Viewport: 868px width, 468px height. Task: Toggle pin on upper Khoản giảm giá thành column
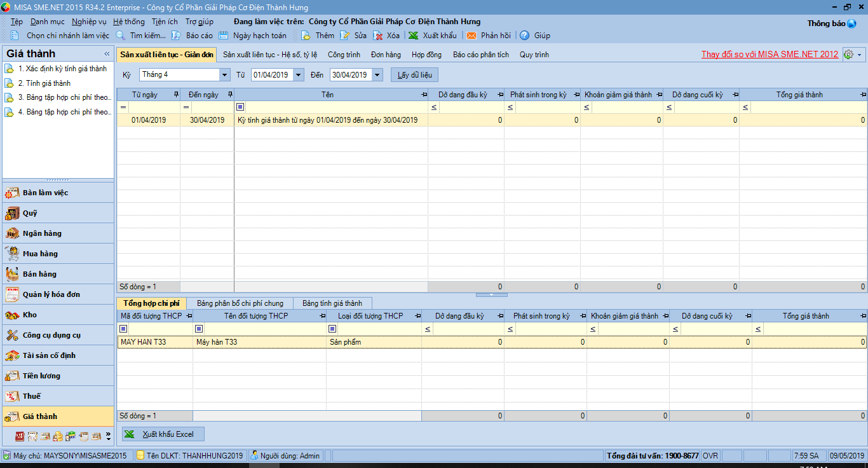pyautogui.click(x=659, y=95)
